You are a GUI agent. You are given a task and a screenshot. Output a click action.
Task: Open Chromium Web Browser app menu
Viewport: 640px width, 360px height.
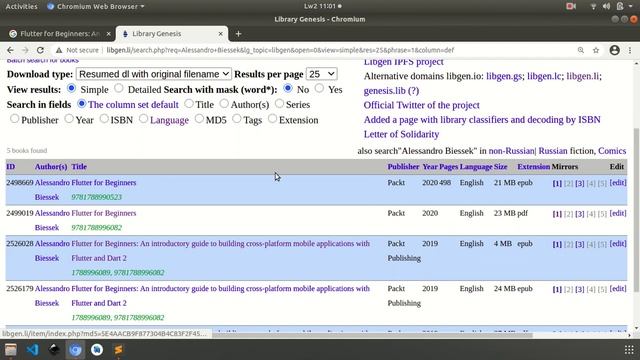tap(96, 6)
